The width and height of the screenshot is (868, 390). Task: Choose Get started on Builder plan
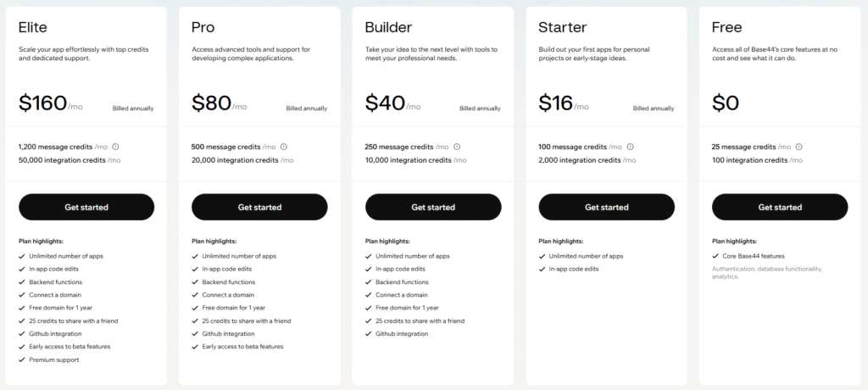[433, 207]
